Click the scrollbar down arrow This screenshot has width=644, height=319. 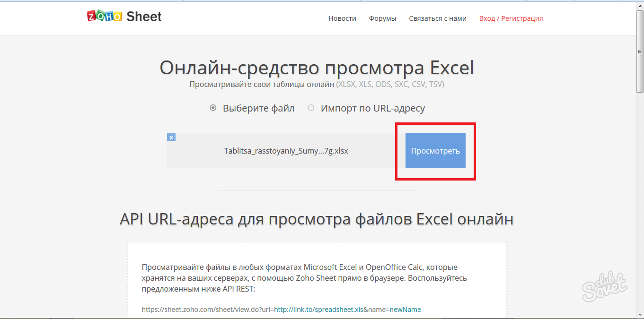[640, 314]
